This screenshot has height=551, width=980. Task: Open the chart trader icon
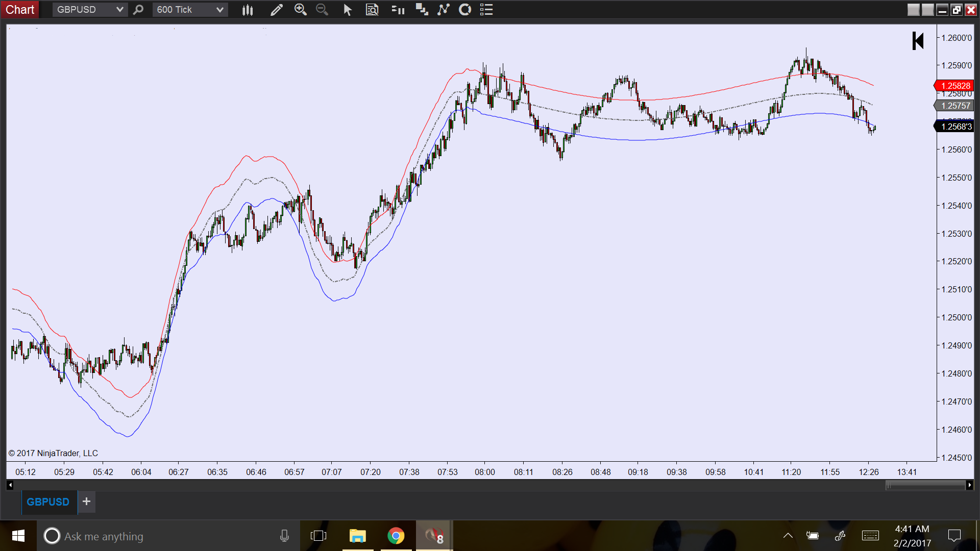coord(398,10)
